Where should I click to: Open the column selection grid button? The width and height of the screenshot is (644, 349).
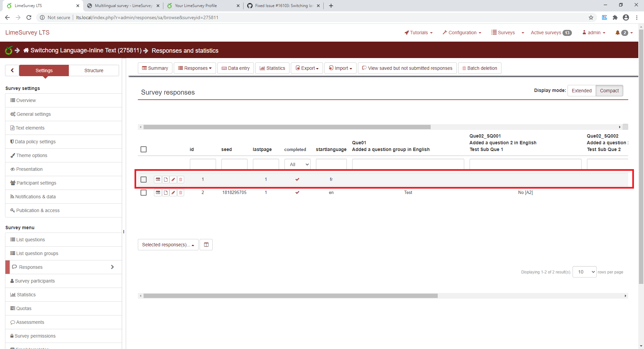206,245
